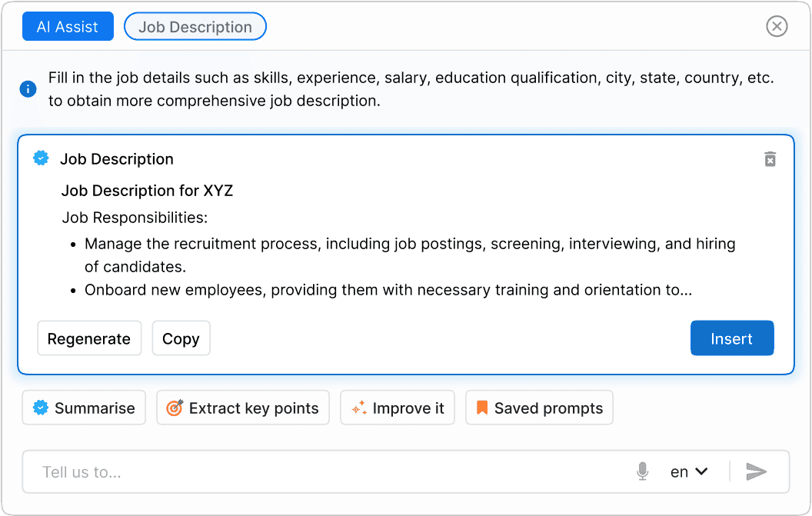The image size is (812, 516).
Task: Click the badge icon on Summarise chip
Action: coord(41,408)
